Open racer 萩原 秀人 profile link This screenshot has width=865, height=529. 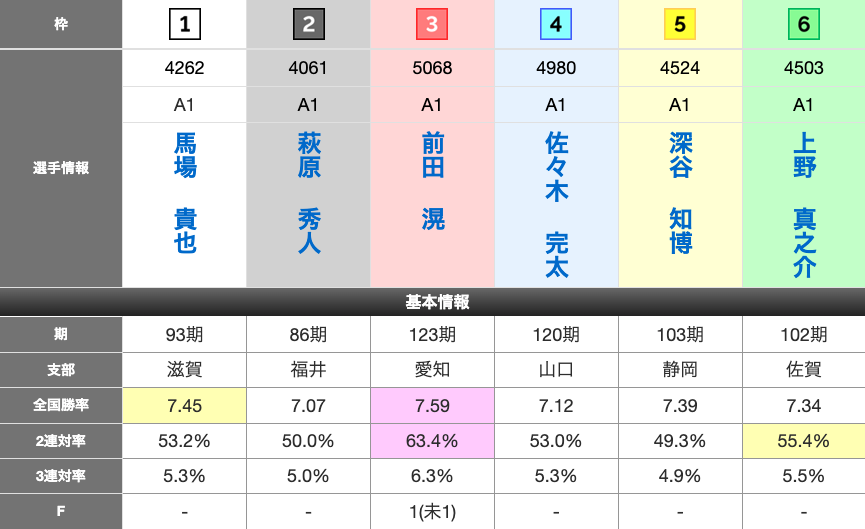point(309,194)
